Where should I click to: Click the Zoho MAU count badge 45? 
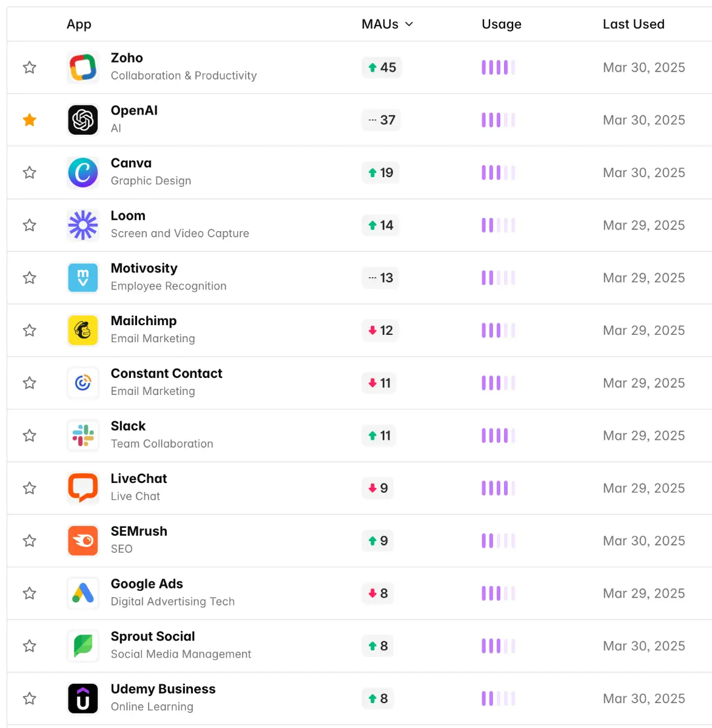[x=381, y=67]
